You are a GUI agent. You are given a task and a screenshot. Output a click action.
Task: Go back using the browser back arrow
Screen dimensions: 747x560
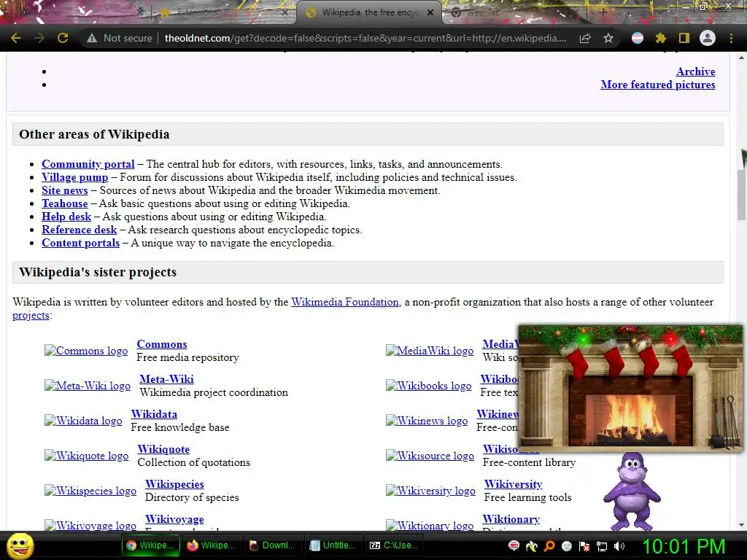16,38
